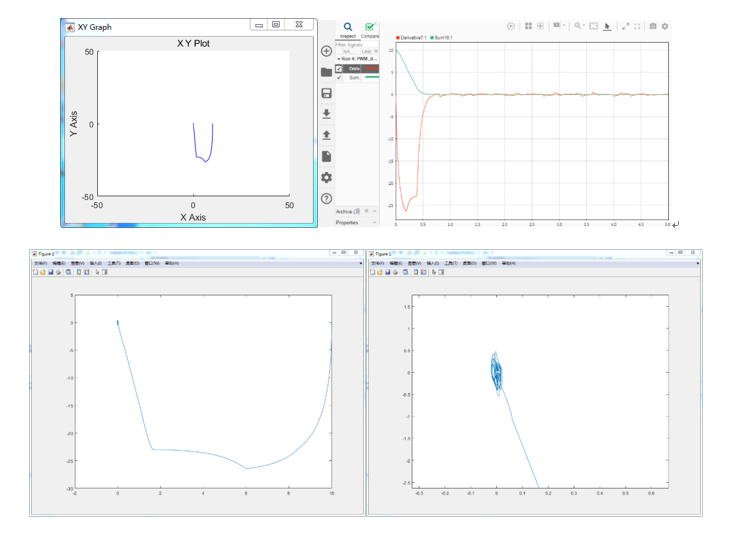Image resolution: width=735 pixels, height=535 pixels.
Task: Expand toolbar arrow at long-curve Figure menubar end
Action: (x=360, y=263)
